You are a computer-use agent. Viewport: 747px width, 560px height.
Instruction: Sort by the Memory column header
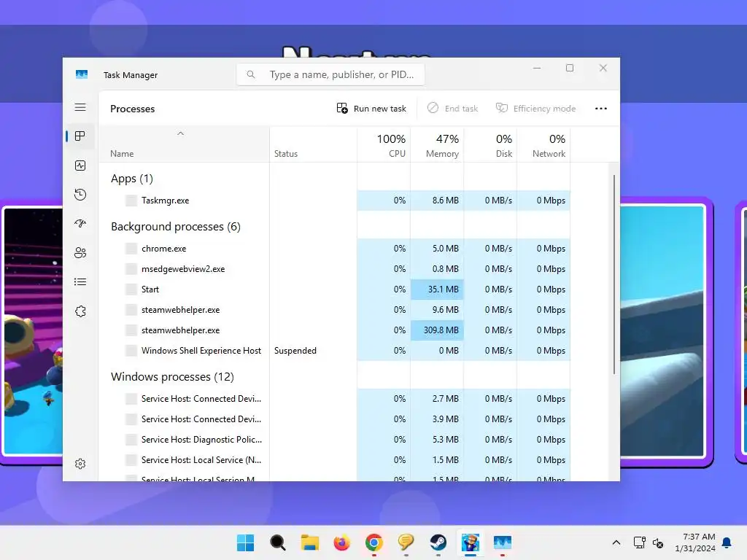pos(438,145)
